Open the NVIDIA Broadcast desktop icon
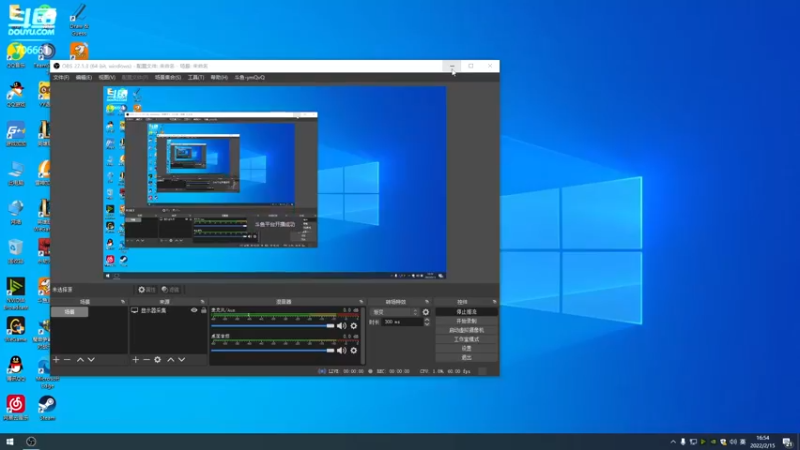 pyautogui.click(x=15, y=293)
